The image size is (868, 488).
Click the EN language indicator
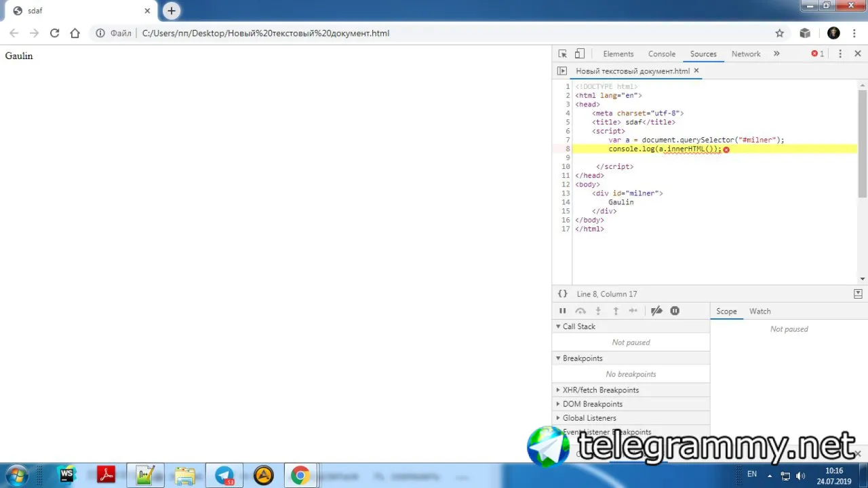pos(751,474)
